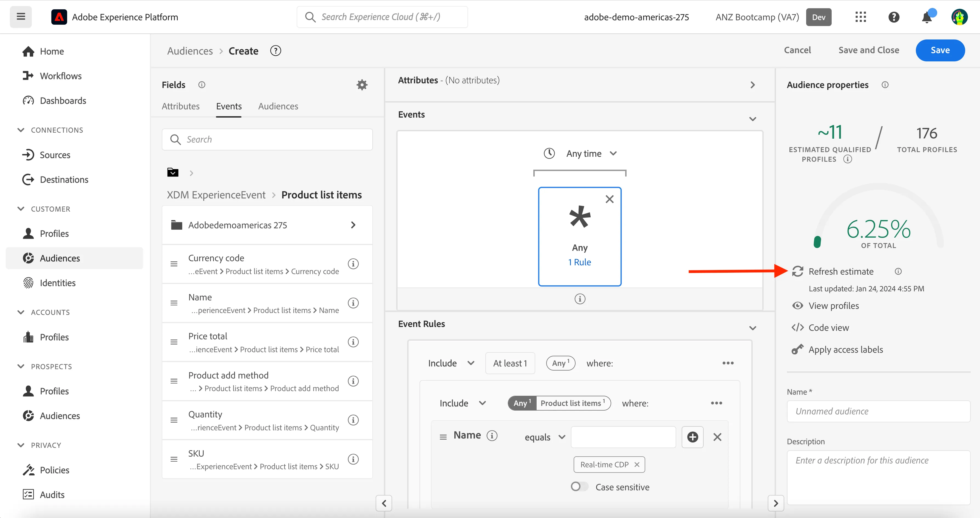Open the outer Include dropdown beside At least 1

tap(451, 363)
